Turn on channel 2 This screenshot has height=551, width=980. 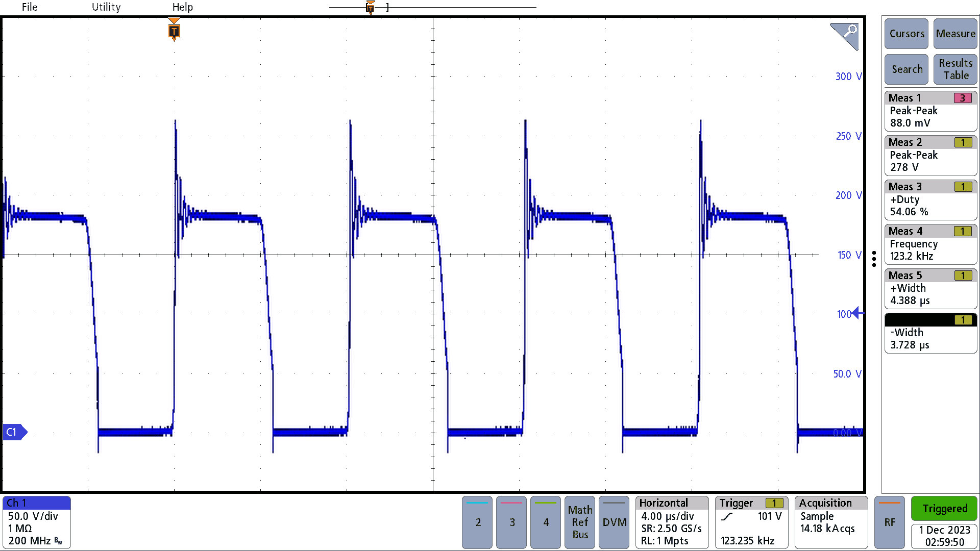pos(478,522)
